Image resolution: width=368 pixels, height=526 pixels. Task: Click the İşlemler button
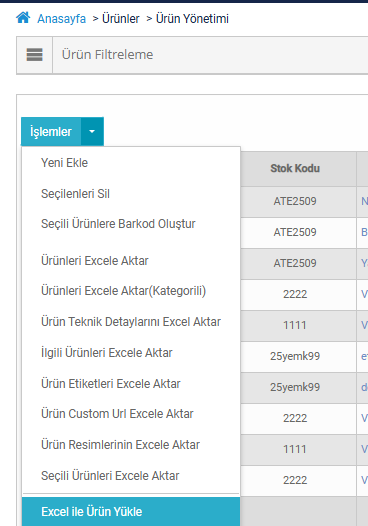pyautogui.click(x=51, y=132)
